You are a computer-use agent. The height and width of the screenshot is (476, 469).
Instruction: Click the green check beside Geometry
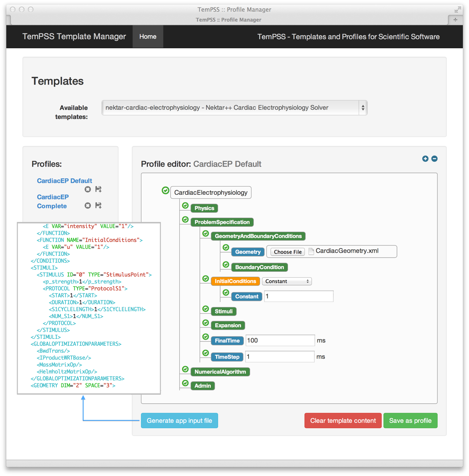point(226,247)
